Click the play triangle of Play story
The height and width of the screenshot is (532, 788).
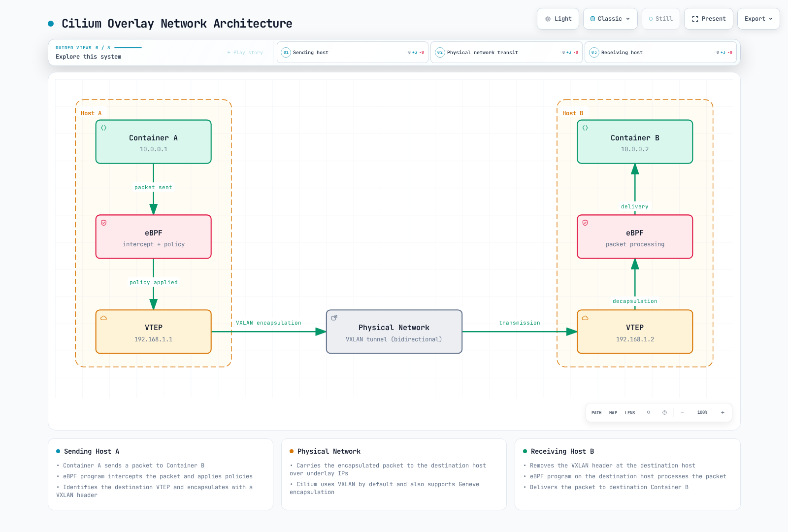(x=229, y=52)
